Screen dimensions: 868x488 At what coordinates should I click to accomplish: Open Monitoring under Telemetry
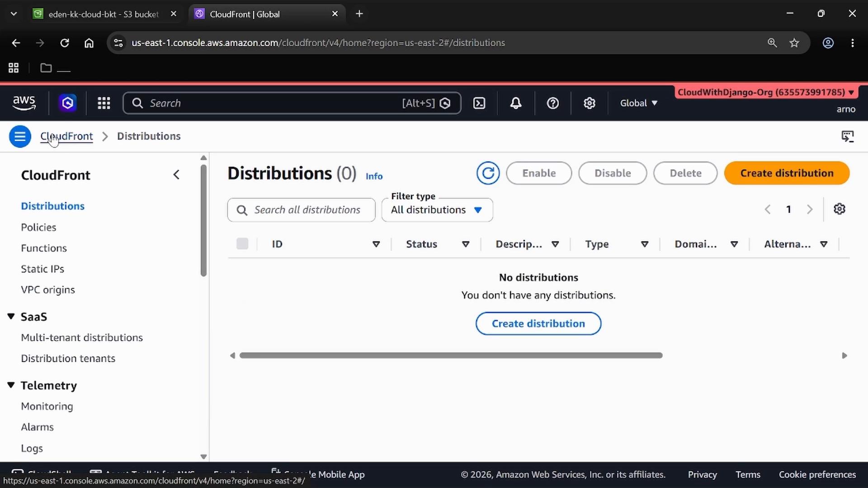(47, 406)
